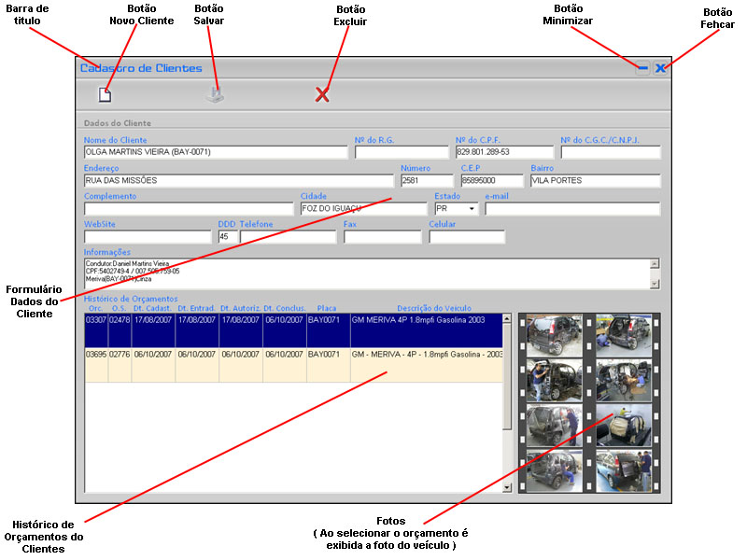Open the left photo in the second film-strip row

[554, 380]
